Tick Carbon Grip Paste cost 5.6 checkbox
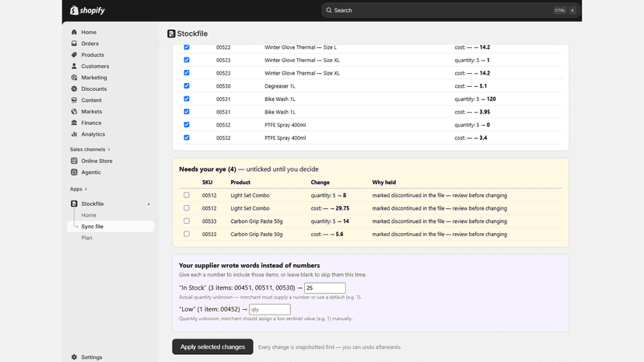The width and height of the screenshot is (644, 362). click(187, 234)
